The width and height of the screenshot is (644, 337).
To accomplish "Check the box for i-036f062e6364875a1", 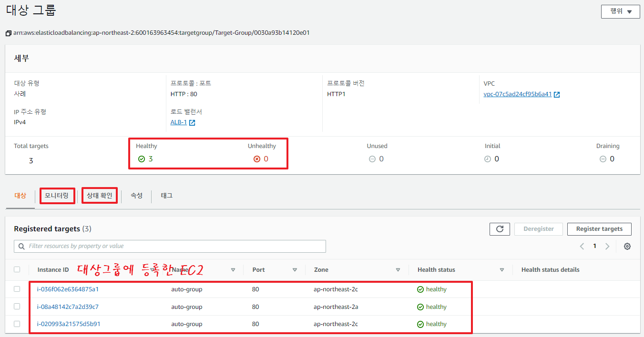I will click(17, 289).
